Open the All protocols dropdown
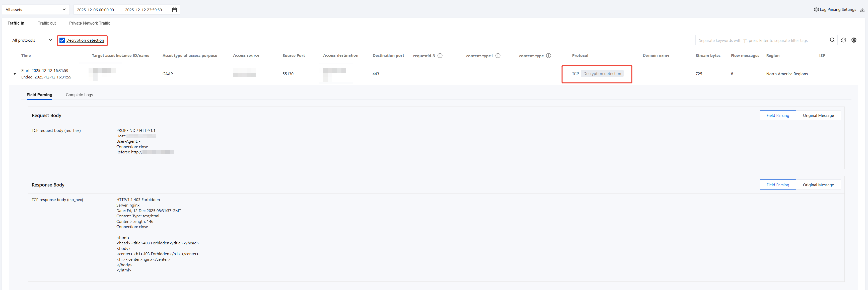The width and height of the screenshot is (868, 290). 32,40
